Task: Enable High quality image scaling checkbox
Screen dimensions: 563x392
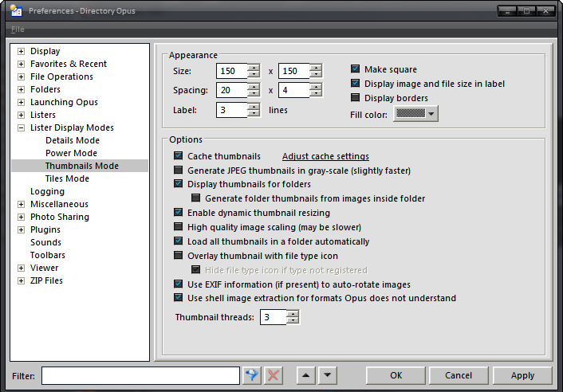Action: click(x=178, y=226)
